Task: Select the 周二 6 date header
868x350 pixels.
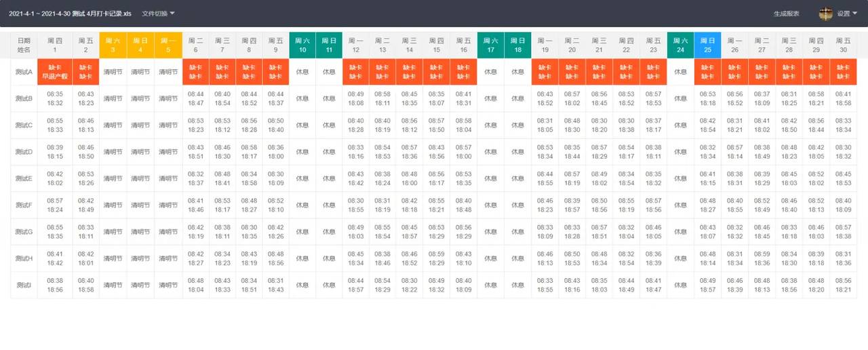Action: (196, 45)
